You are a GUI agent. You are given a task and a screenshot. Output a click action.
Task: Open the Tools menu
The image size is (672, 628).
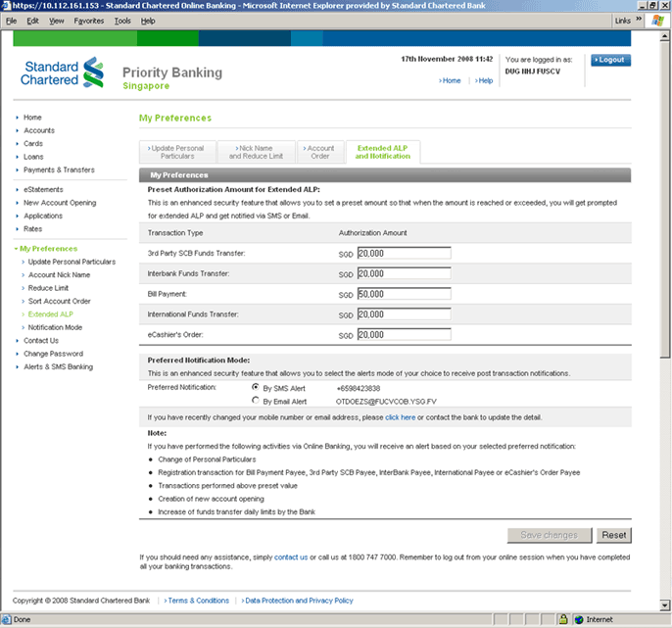[122, 21]
